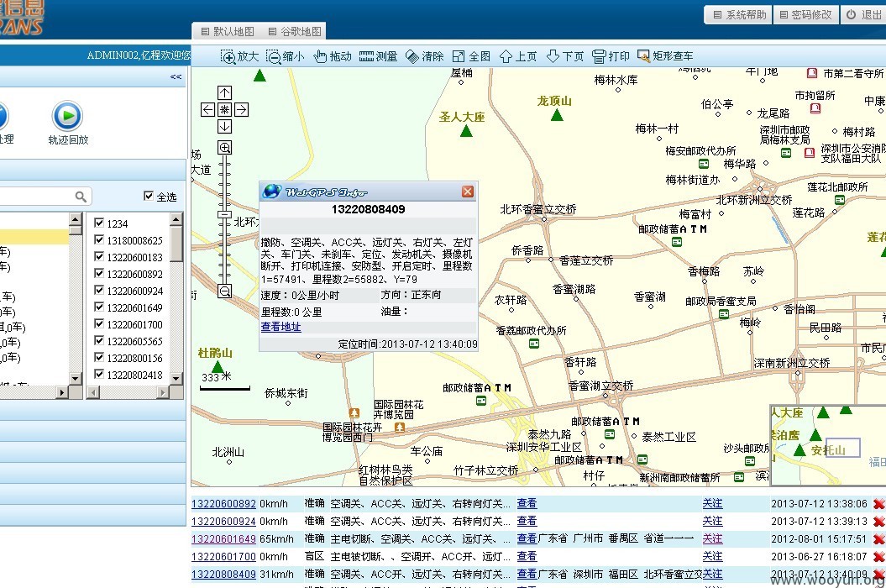Viewport: 886px width, 588px height.
Task: Toggle checkbox for 13220802418
Action: [99, 375]
